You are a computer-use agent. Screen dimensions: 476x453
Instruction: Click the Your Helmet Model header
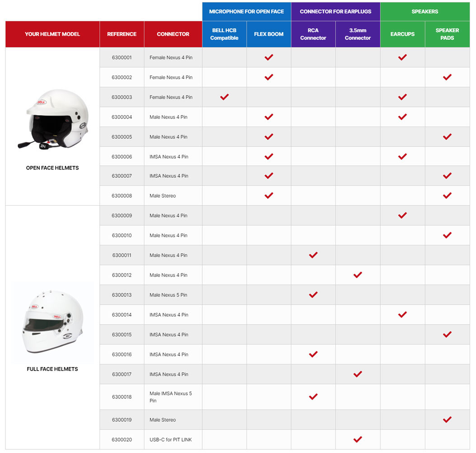tap(52, 34)
